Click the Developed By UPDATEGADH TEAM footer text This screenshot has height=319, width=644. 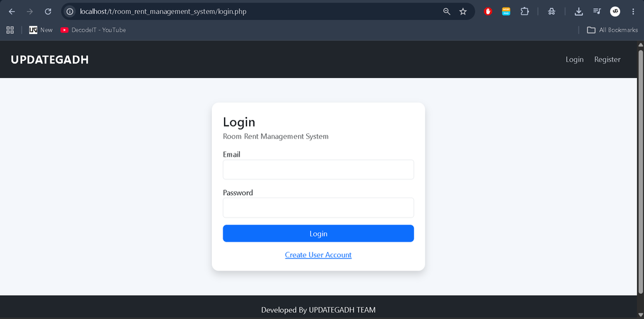(x=318, y=310)
